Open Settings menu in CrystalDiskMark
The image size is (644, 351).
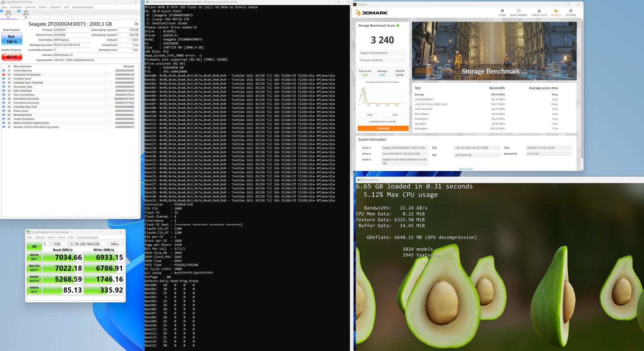point(40,237)
